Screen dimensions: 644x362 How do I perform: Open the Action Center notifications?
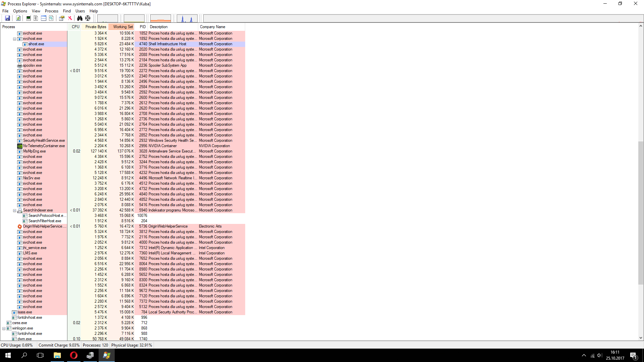(x=634, y=355)
